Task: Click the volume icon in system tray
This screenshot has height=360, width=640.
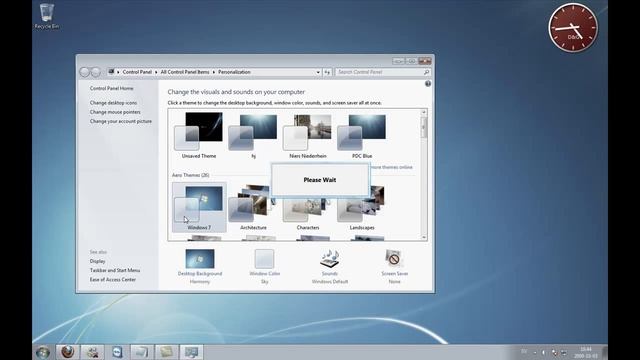Action: (543, 352)
